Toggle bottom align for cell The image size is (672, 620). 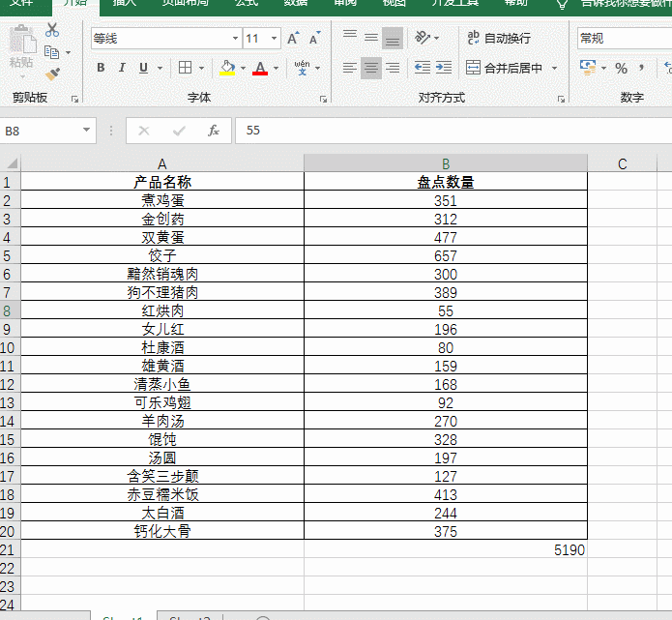tap(393, 38)
